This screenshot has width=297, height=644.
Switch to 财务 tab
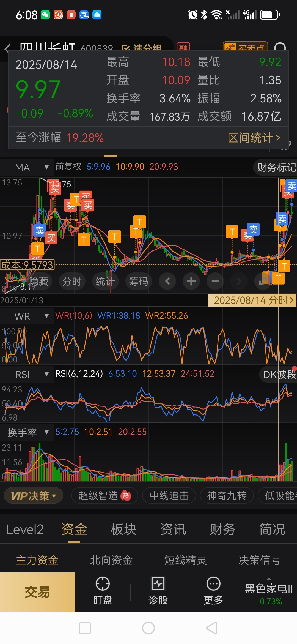point(223,530)
